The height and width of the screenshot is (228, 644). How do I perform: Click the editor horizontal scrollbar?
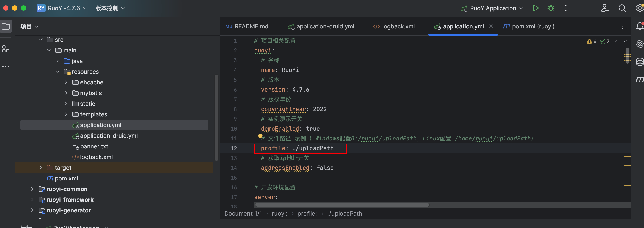coord(342,205)
